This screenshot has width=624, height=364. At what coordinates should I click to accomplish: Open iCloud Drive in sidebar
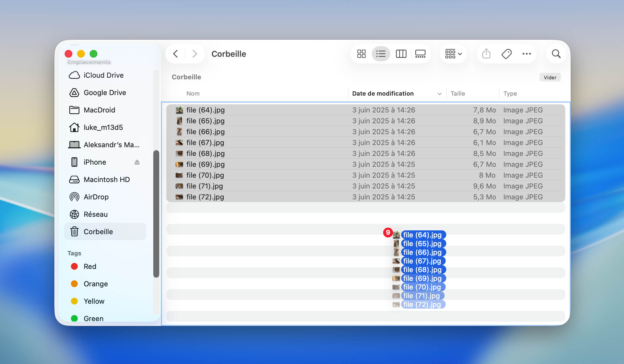click(x=105, y=75)
